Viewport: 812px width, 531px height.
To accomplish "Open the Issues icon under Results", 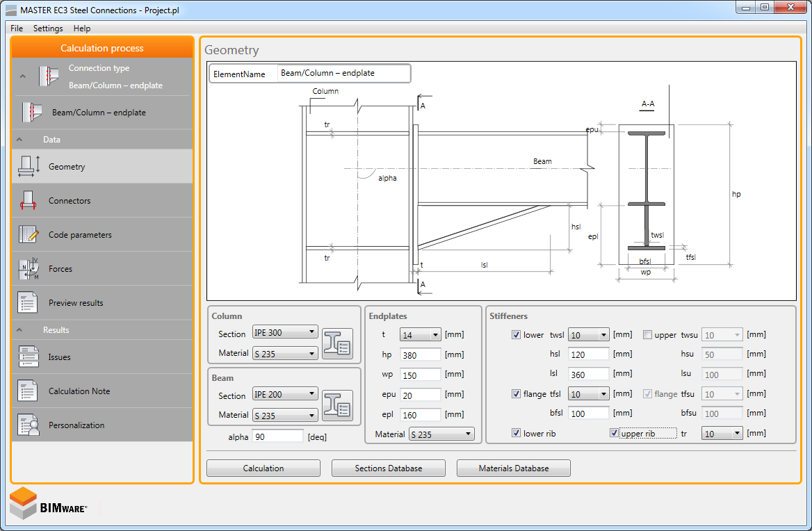I will pyautogui.click(x=29, y=357).
